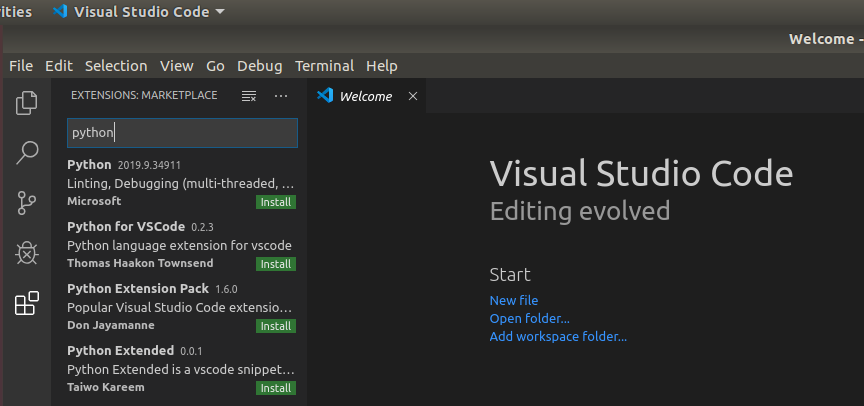
Task: Click Editing evolved subtitle text
Action: coord(580,211)
